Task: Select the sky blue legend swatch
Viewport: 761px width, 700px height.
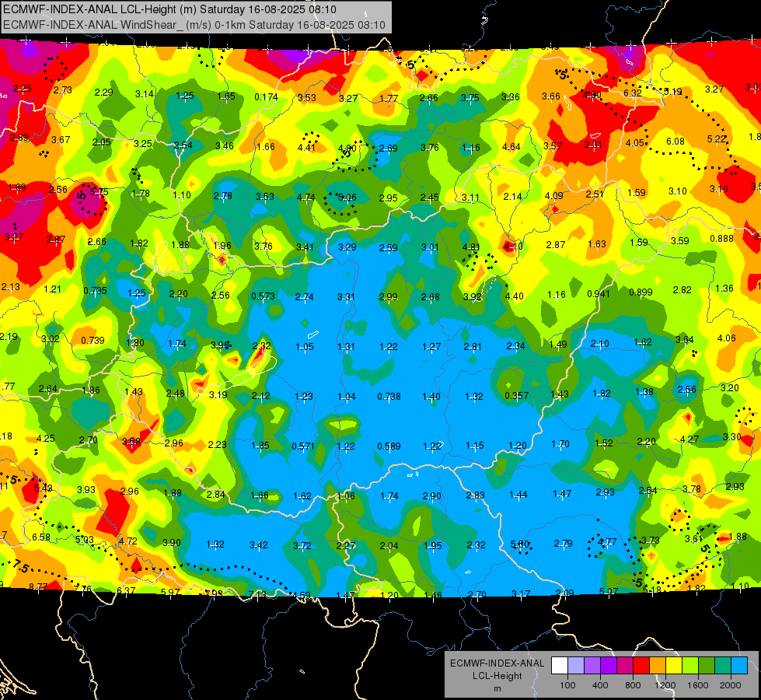Action: 740,665
